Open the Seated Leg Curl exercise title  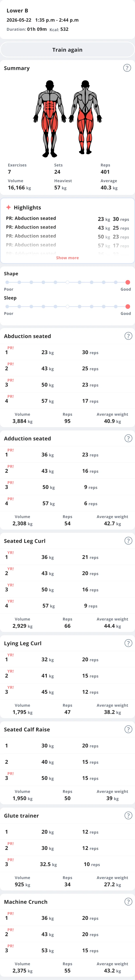click(x=25, y=540)
